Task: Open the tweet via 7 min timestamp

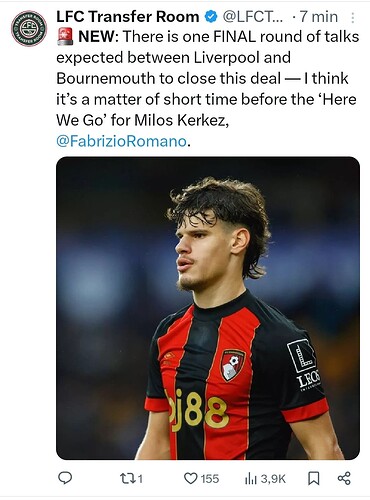Action: tap(318, 16)
